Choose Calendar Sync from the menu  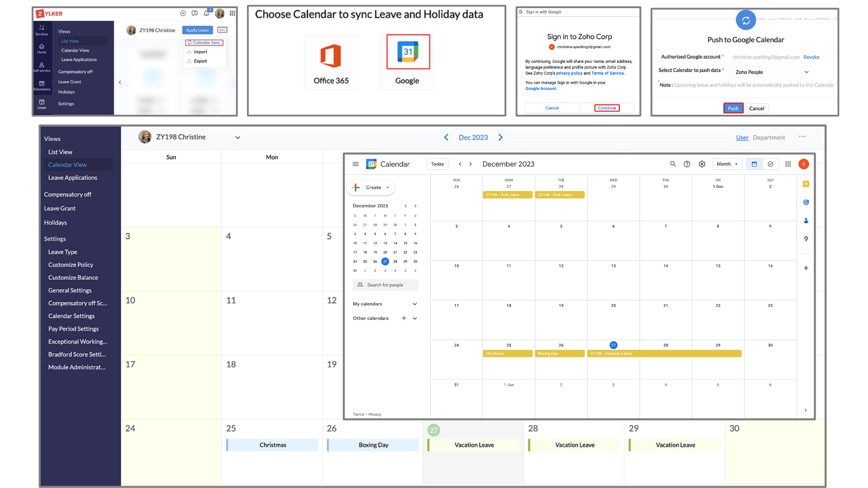[204, 42]
